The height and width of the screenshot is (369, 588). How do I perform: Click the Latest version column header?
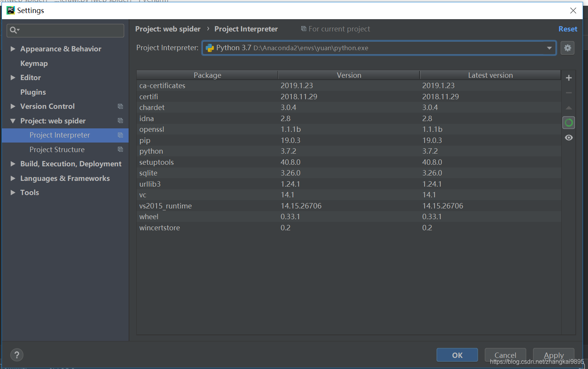490,75
